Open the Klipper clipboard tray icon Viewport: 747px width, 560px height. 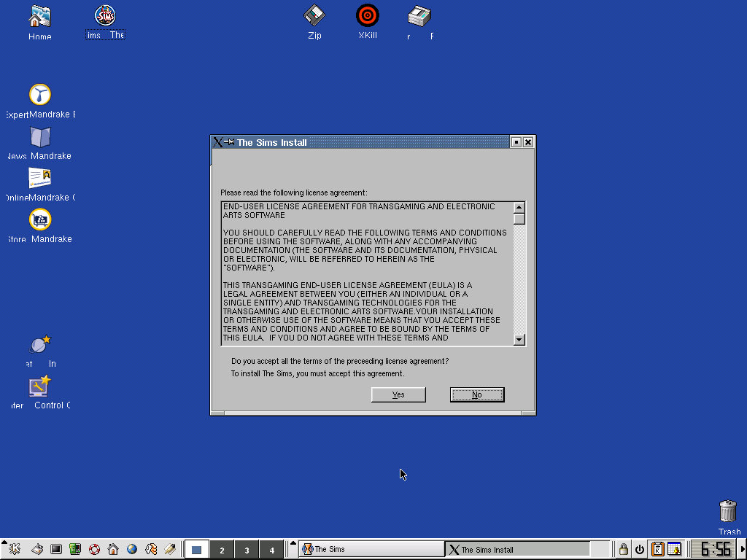(657, 549)
